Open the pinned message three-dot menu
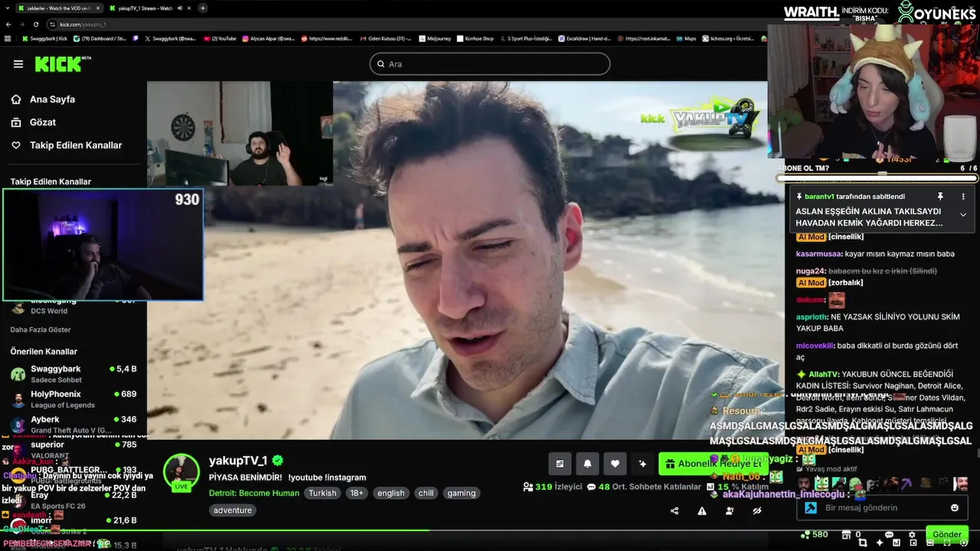The image size is (980, 551). pos(963,197)
